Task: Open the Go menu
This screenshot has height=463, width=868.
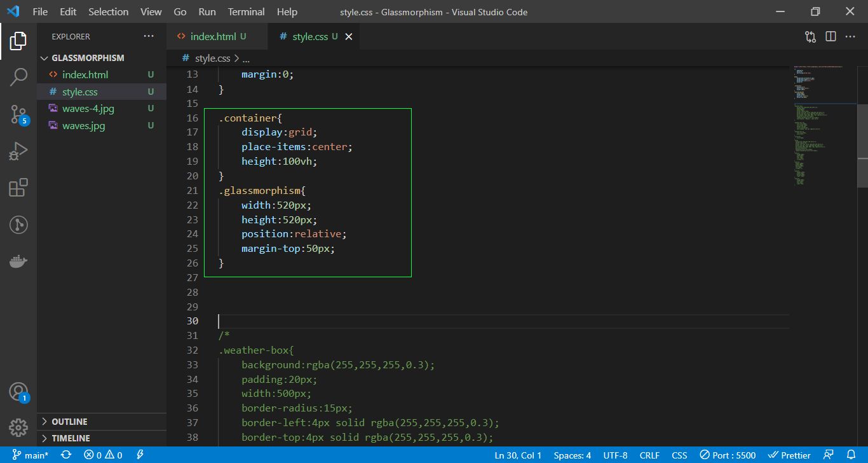Action: point(180,11)
